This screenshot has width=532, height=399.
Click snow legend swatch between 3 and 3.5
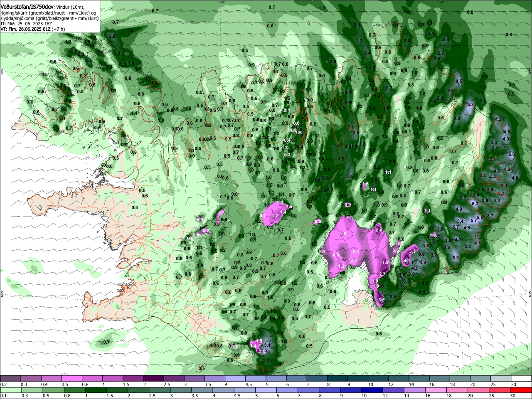tap(194, 379)
